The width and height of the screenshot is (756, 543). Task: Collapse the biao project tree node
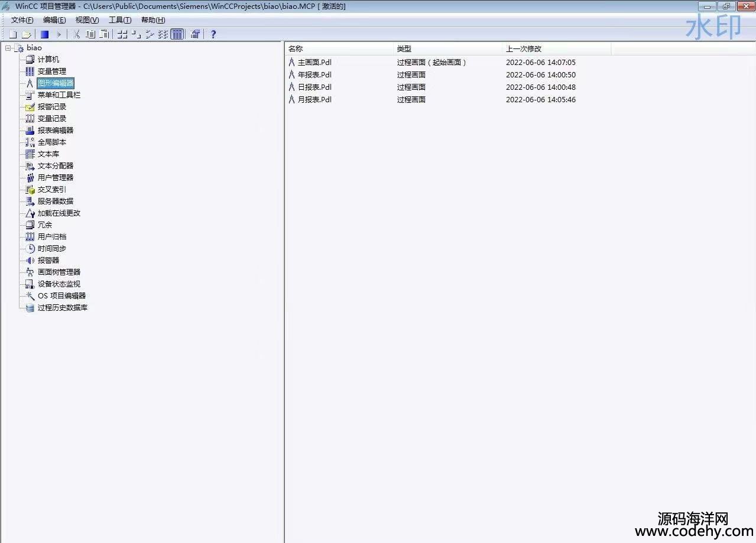point(8,48)
